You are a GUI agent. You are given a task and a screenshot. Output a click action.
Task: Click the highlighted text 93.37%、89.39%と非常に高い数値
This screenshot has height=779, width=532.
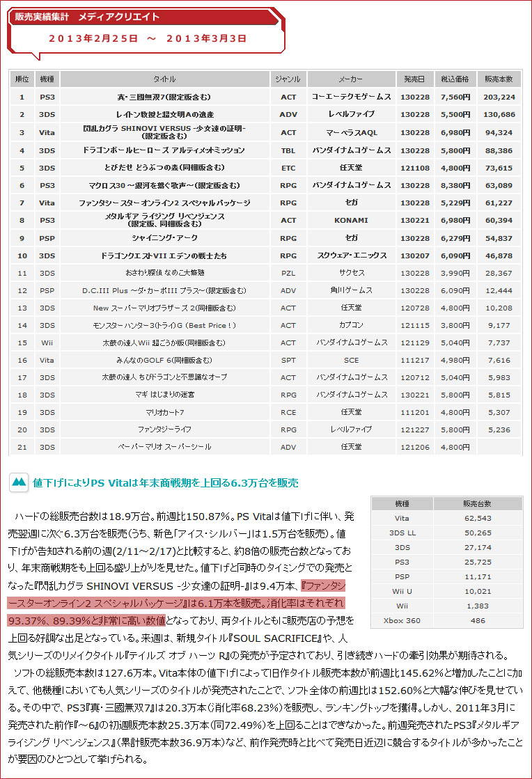pyautogui.click(x=86, y=620)
